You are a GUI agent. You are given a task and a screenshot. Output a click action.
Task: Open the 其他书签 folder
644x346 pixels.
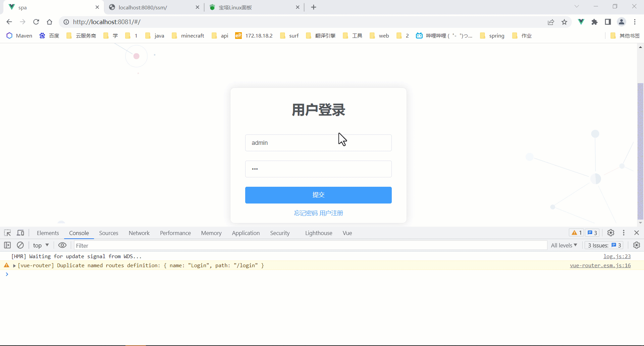click(625, 36)
